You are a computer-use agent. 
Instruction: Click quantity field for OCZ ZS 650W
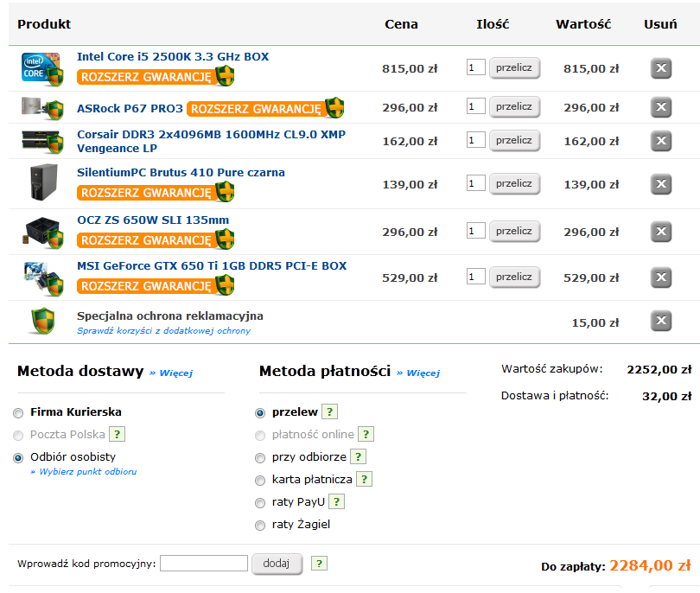475,231
